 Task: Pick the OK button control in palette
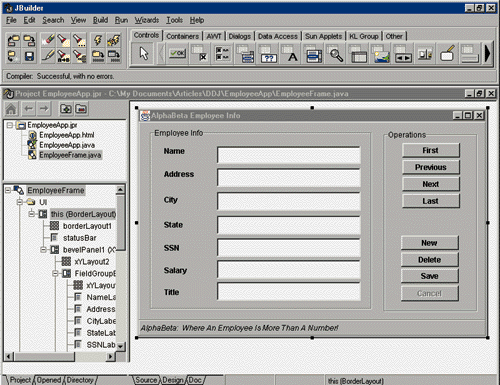pyautogui.click(x=177, y=53)
